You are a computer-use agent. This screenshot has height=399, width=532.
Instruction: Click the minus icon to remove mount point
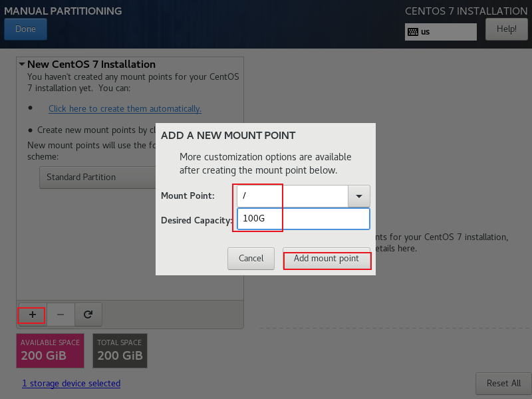pos(61,315)
